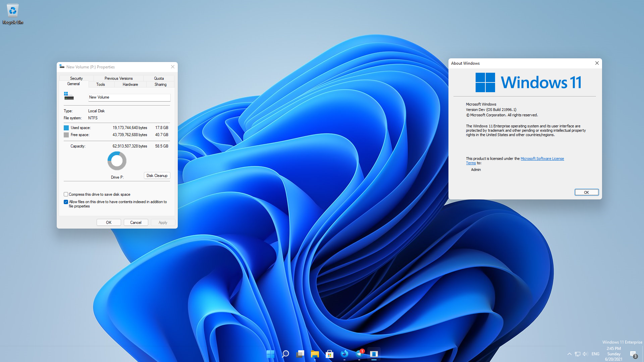Click '19,173,744,640 bytes' used value
Screen dimensions: 644x362
coord(130,128)
